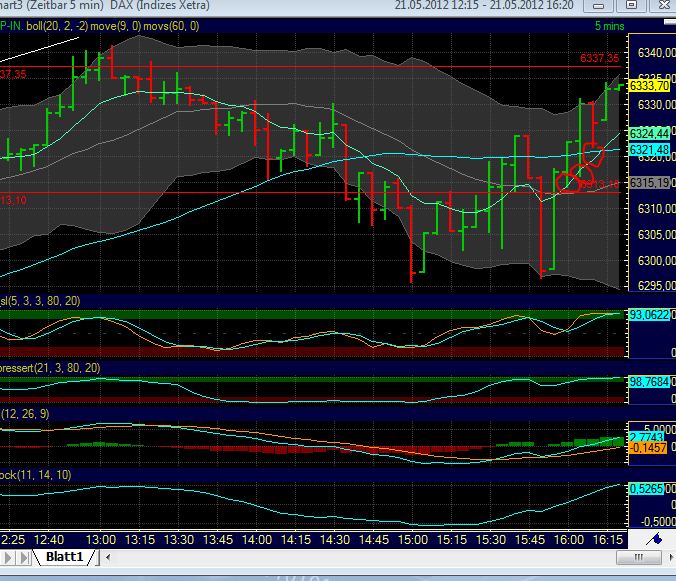Click the 6340,00 price axis label
Screen dimensions: 676x581
pos(657,53)
